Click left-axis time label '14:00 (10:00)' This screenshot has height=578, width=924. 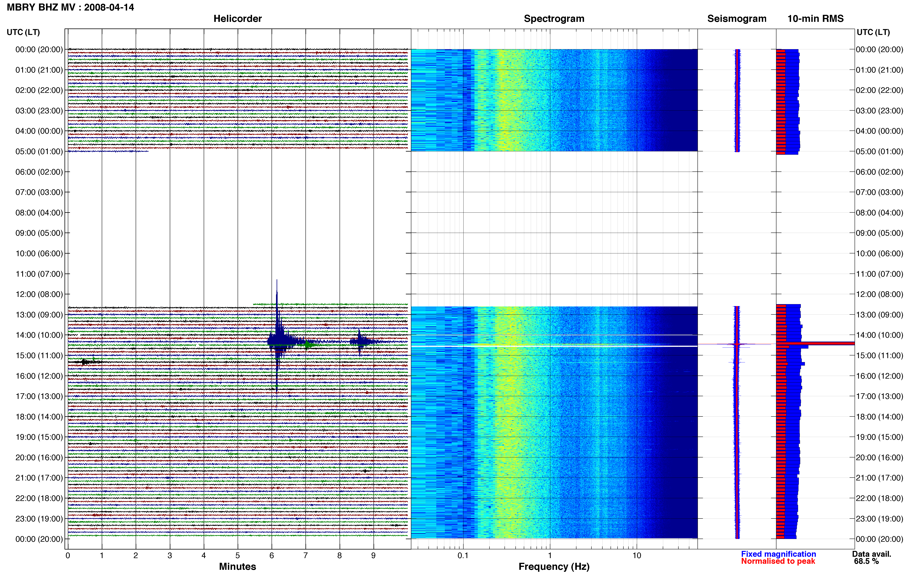point(39,335)
